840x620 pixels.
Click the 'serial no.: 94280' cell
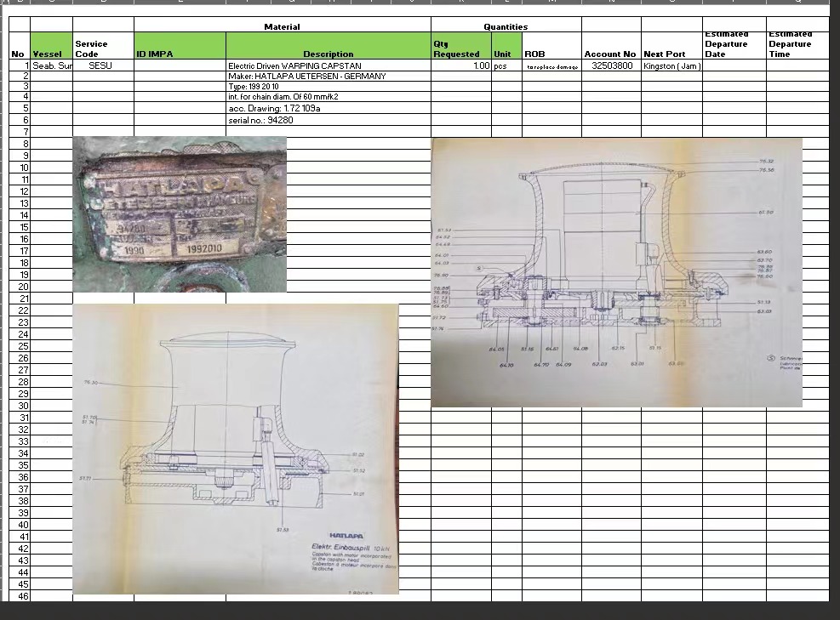[x=328, y=121]
